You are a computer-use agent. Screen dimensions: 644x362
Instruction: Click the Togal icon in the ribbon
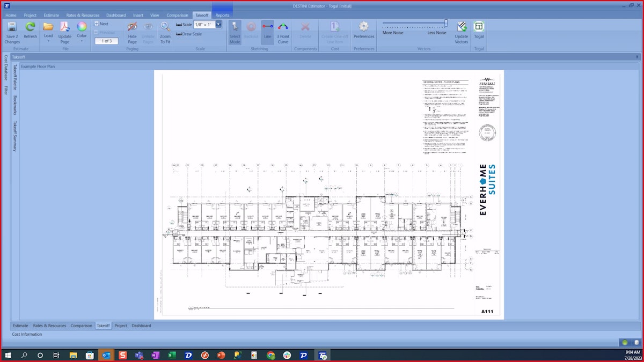478,29
